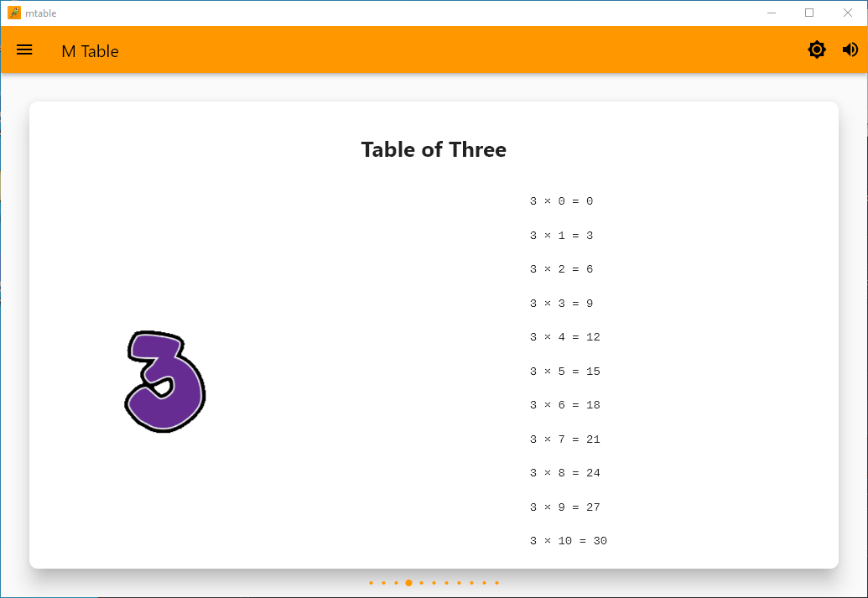This screenshot has width=868, height=598.
Task: Go to the seventh page indicator dot
Action: coord(447,583)
